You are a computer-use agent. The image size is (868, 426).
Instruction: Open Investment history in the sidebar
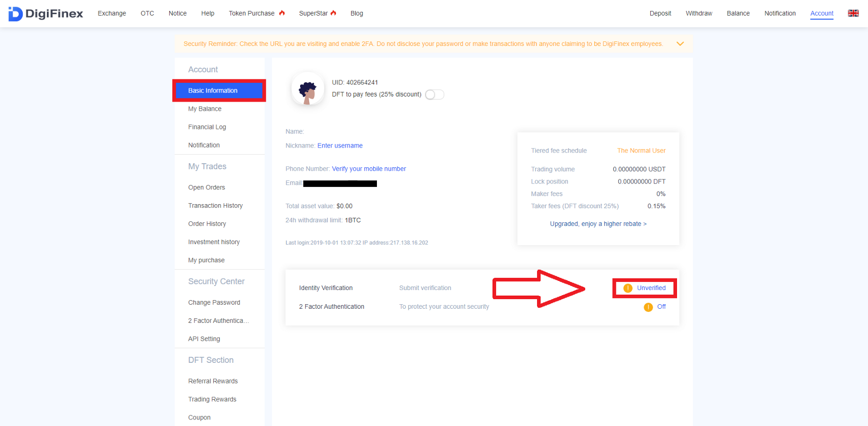(214, 242)
